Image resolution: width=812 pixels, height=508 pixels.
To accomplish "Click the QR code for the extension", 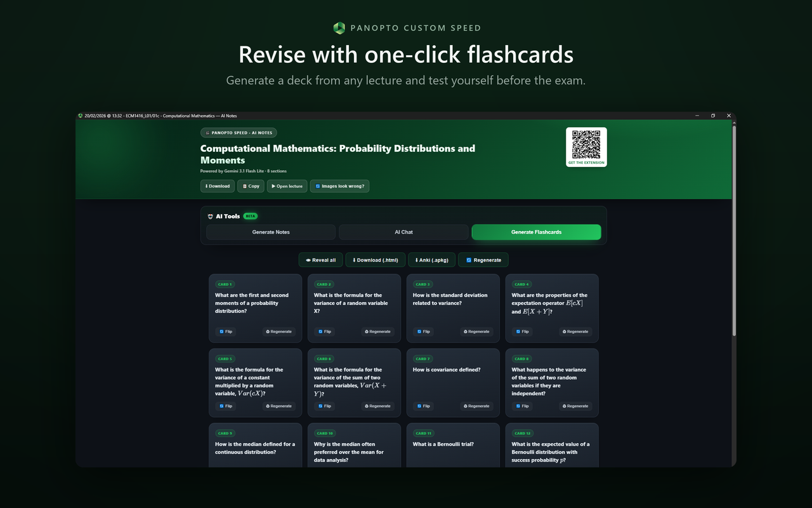I will click(x=586, y=145).
